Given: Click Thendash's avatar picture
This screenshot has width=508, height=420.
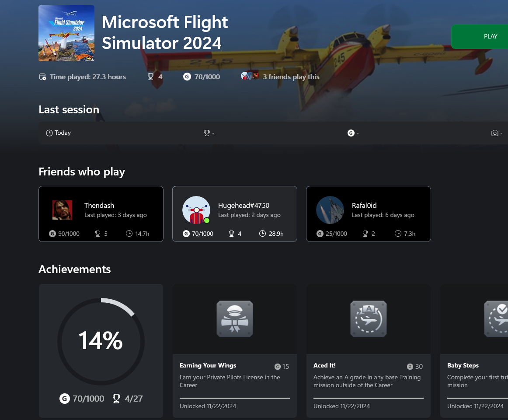Looking at the screenshot, I should [63, 210].
